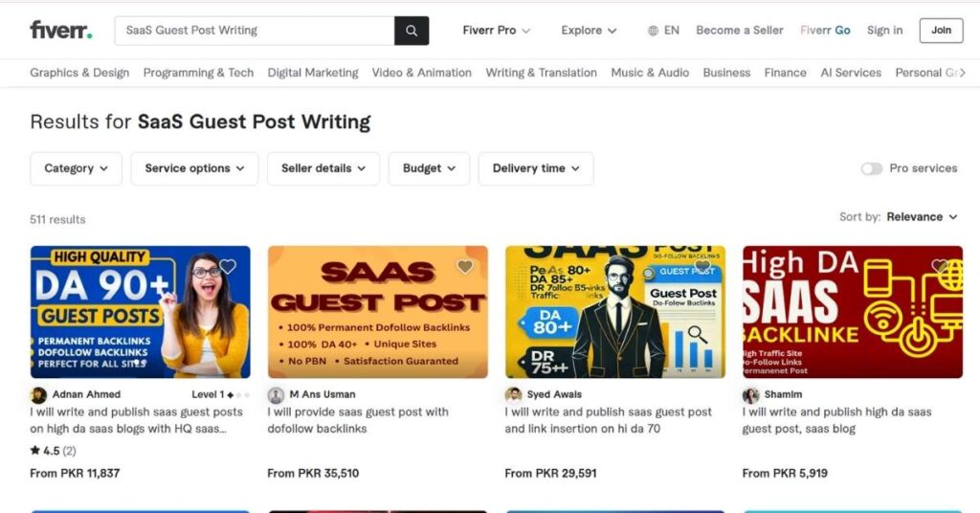Click M Ans Usman's avatar
This screenshot has height=513, width=980.
277,395
